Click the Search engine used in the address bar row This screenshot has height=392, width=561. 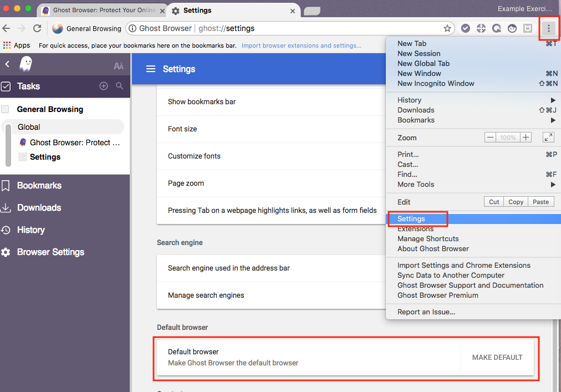click(271, 268)
